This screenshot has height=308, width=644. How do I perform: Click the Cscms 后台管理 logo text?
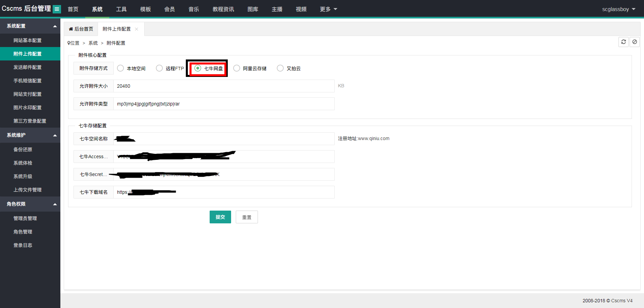point(26,8)
